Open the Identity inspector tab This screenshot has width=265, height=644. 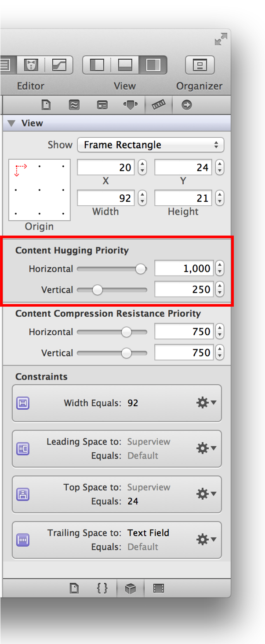102,105
